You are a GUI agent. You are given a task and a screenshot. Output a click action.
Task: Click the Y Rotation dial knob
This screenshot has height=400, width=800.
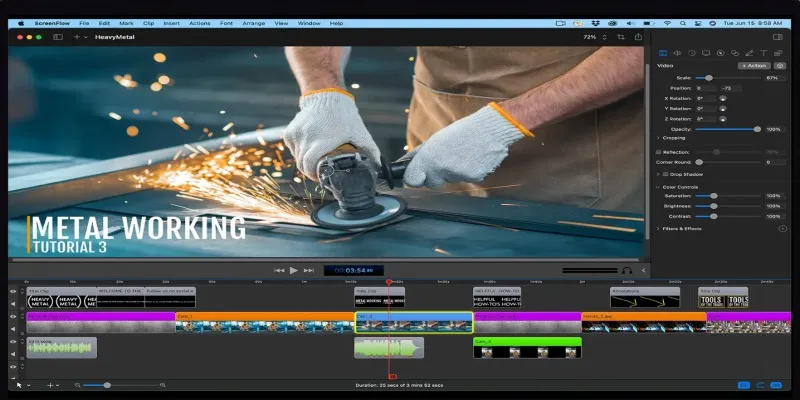pyautogui.click(x=723, y=109)
